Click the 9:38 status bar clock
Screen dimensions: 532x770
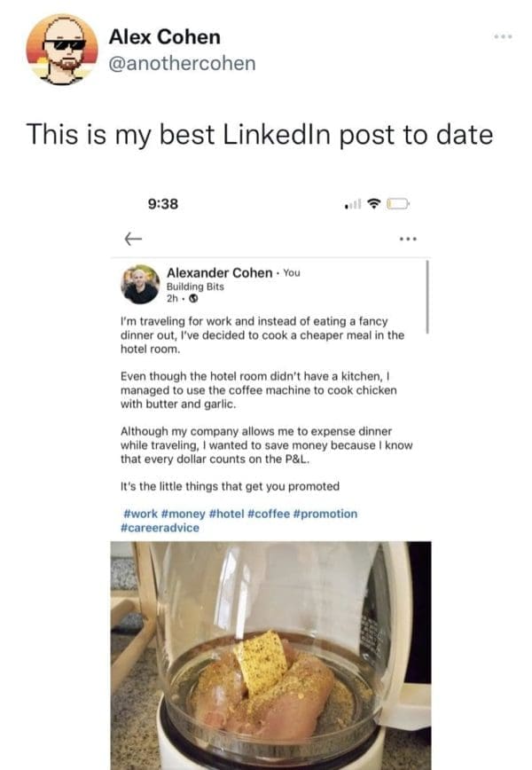[x=163, y=203]
